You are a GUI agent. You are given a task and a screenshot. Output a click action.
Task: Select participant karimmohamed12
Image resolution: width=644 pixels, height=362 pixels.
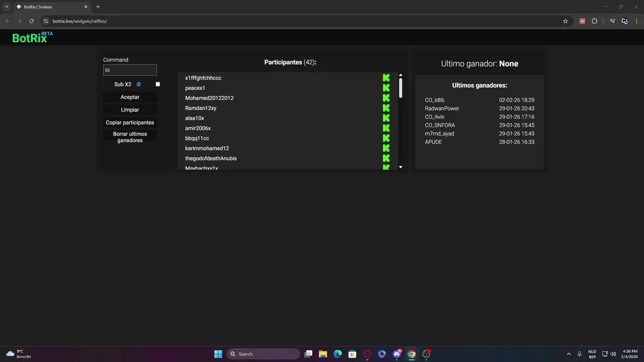(x=207, y=148)
